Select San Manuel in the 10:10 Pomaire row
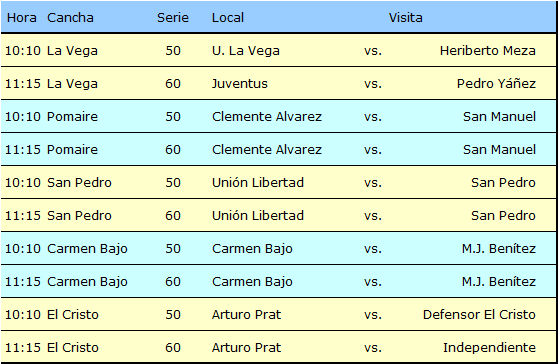Viewport: 558px width, 364px height. click(x=499, y=117)
